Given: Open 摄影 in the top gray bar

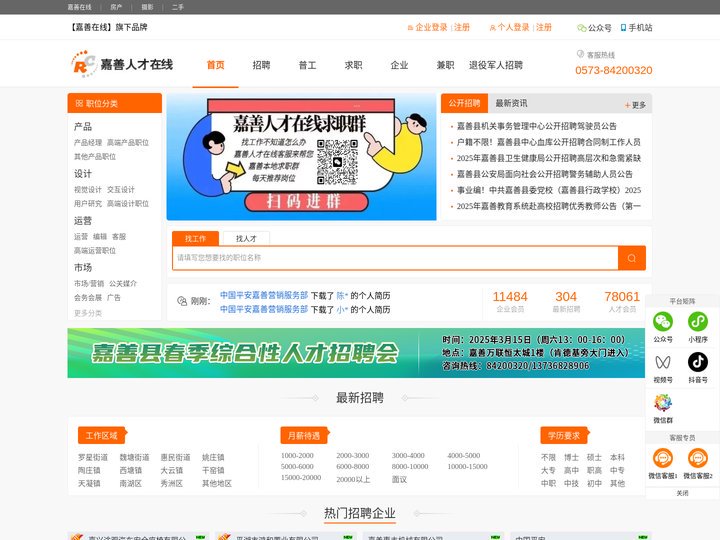Looking at the screenshot, I should tap(147, 7).
